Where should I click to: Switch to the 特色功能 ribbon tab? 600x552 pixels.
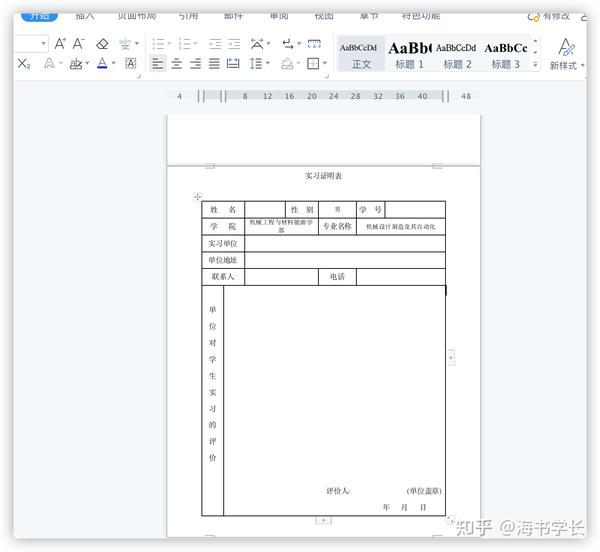coord(421,16)
